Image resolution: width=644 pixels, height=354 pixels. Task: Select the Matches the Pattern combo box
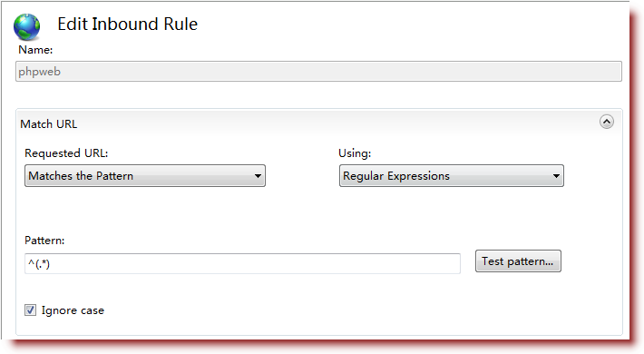[x=145, y=176]
